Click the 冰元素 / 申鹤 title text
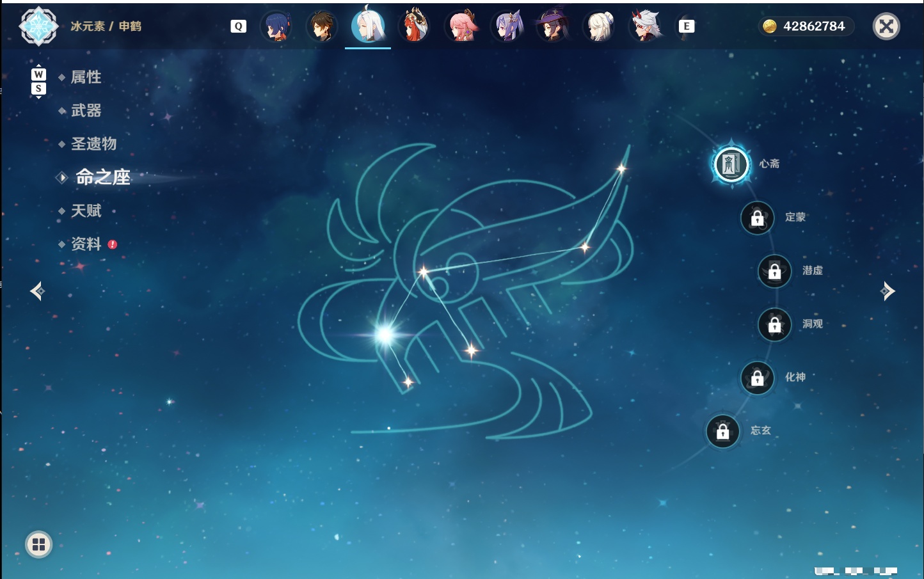 point(106,26)
